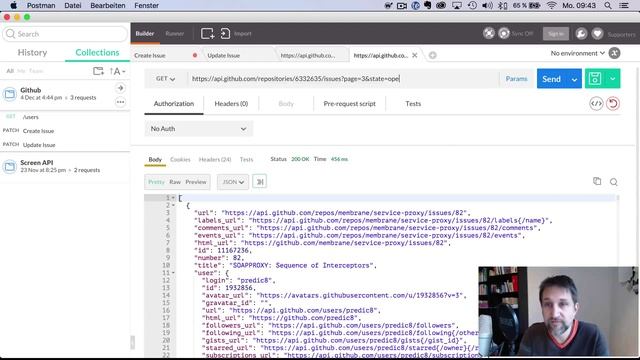Viewport: 640px width, 360px height.
Task: Switch to the Runner tab
Action: coord(175,33)
